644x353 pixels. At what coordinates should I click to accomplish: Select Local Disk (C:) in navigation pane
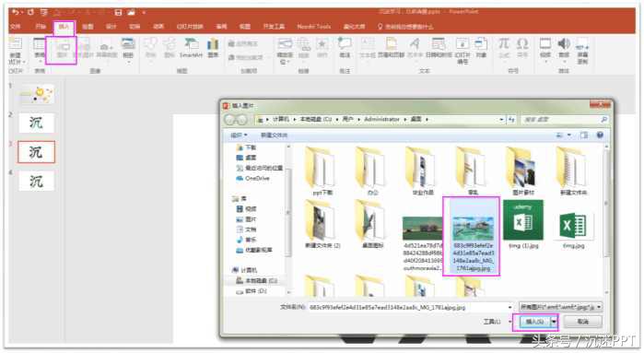tap(257, 281)
